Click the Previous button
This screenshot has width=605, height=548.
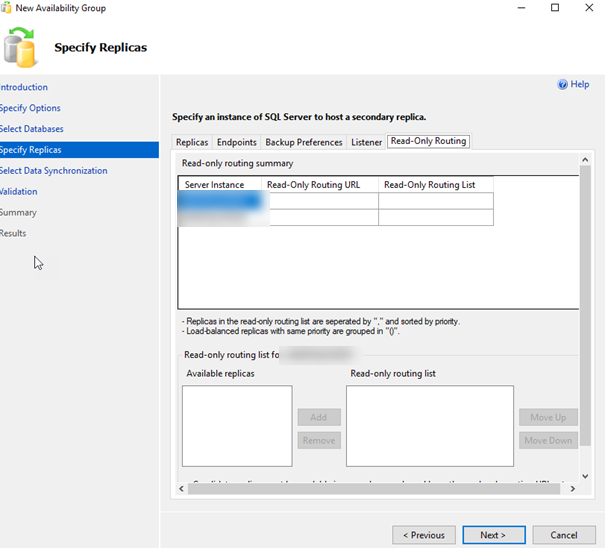[x=423, y=535]
